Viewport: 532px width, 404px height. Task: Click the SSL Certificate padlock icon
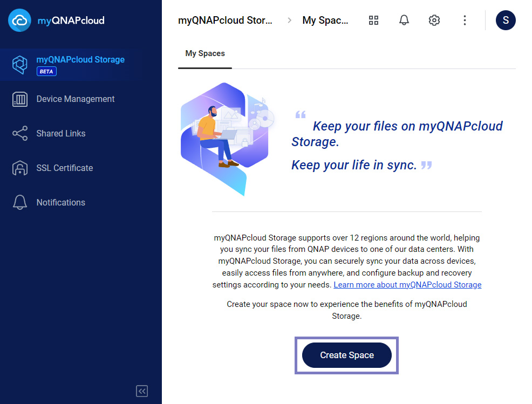[x=20, y=168]
